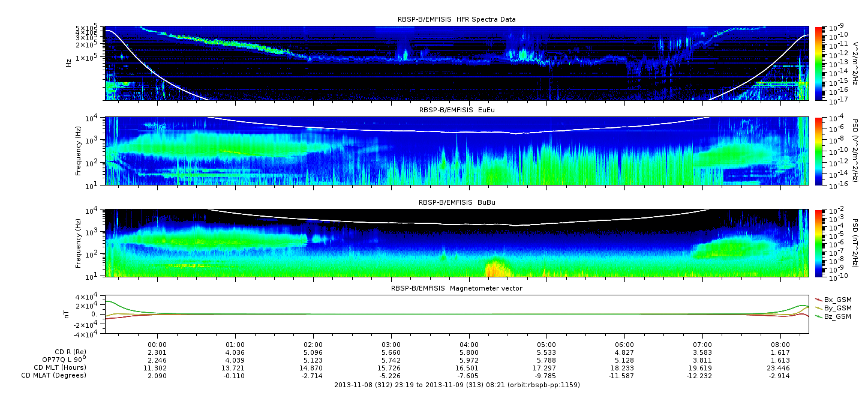
Task: Select the 00:00 time axis label
Action: click(x=157, y=345)
